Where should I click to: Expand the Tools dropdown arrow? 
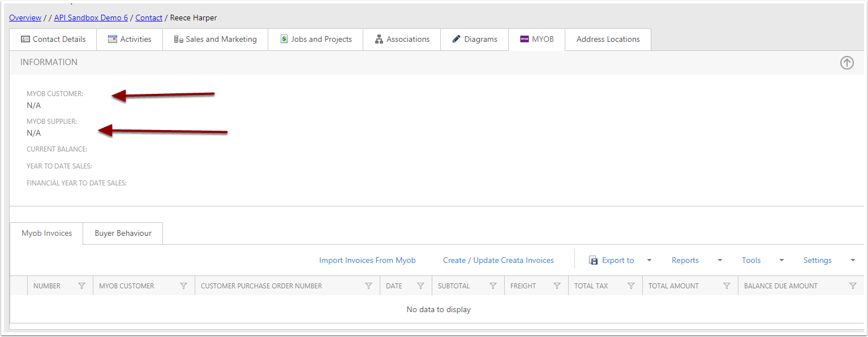point(781,260)
